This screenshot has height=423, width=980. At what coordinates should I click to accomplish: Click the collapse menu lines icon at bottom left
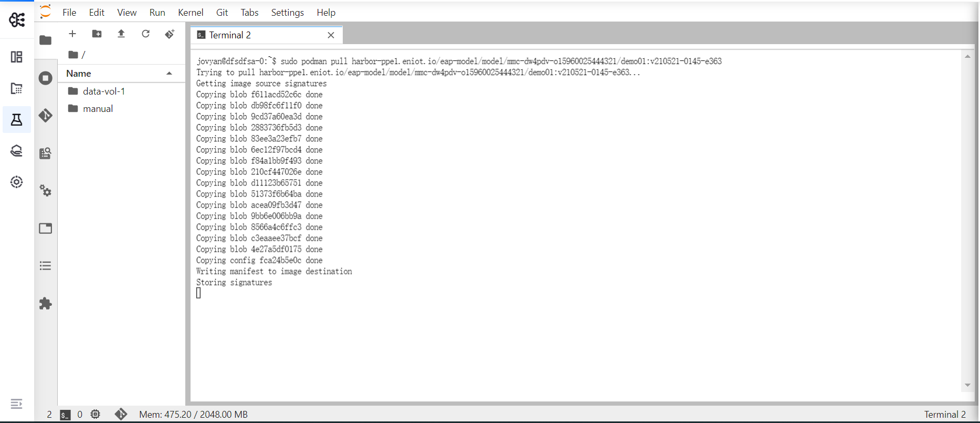[x=17, y=404]
